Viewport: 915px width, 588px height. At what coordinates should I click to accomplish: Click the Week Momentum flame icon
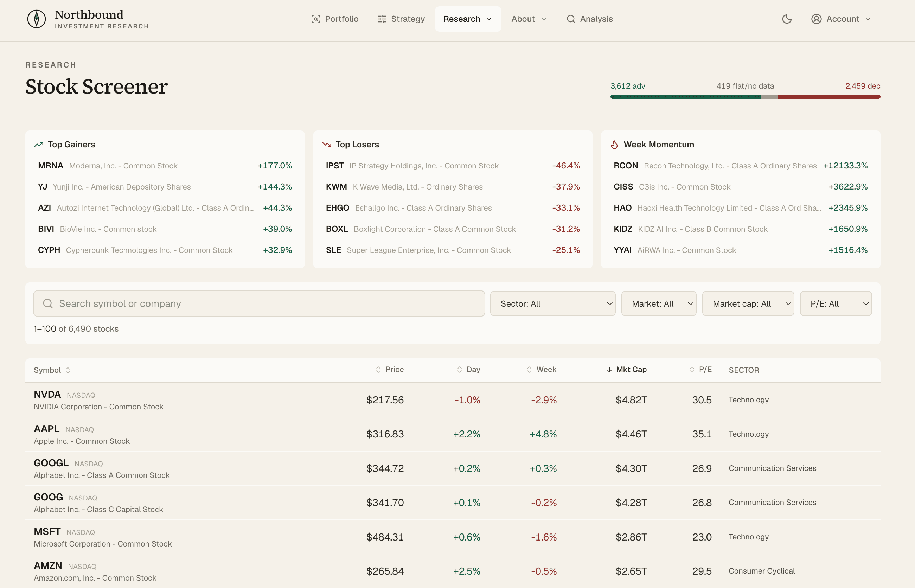(x=614, y=145)
